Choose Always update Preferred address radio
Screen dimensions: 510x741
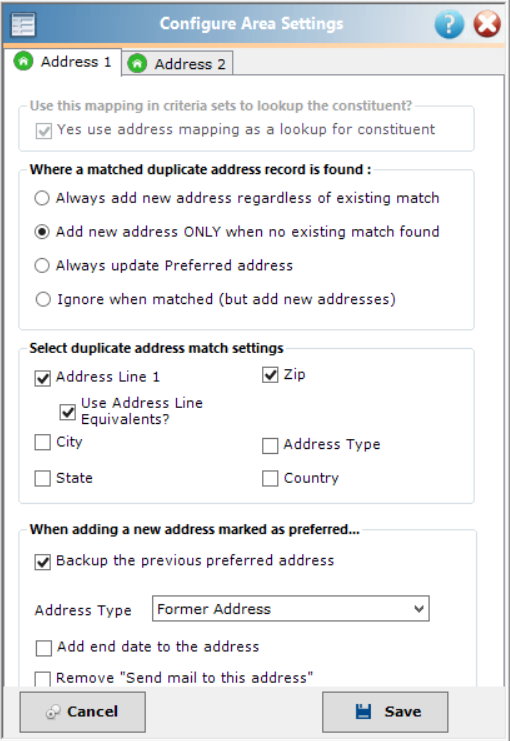[42, 265]
